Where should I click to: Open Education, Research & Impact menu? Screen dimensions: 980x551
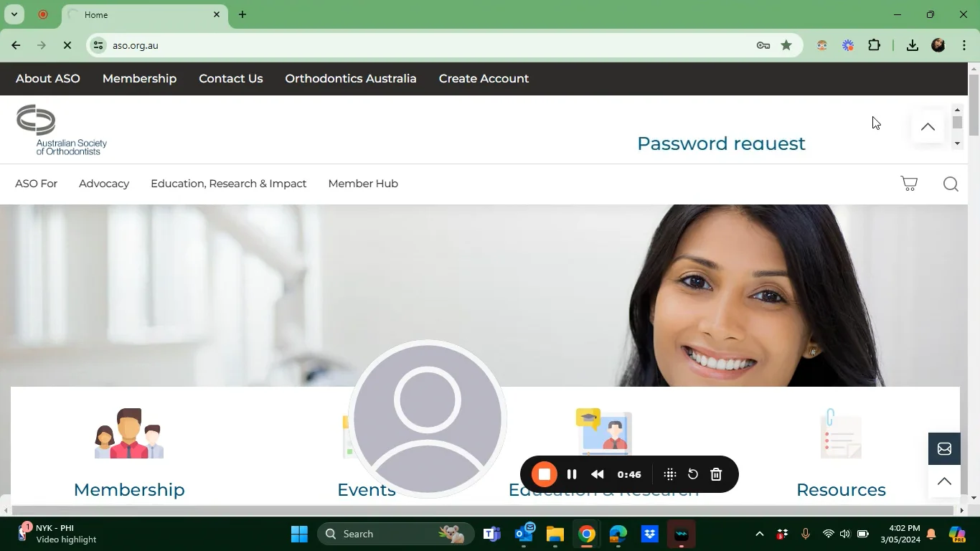228,184
